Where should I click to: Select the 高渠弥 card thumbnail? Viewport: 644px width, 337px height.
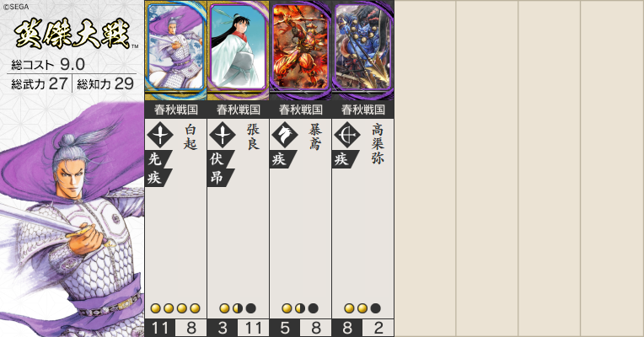pos(363,50)
